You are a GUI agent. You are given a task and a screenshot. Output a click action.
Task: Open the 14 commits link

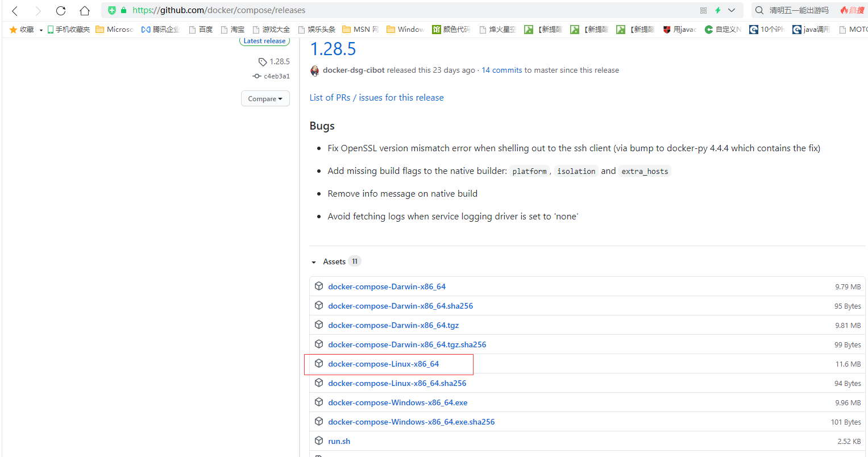click(502, 70)
